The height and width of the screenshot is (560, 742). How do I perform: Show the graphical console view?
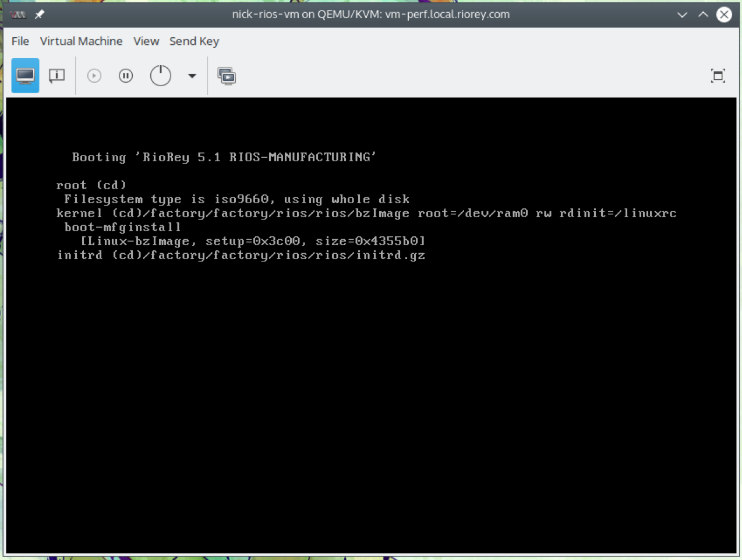click(x=25, y=76)
